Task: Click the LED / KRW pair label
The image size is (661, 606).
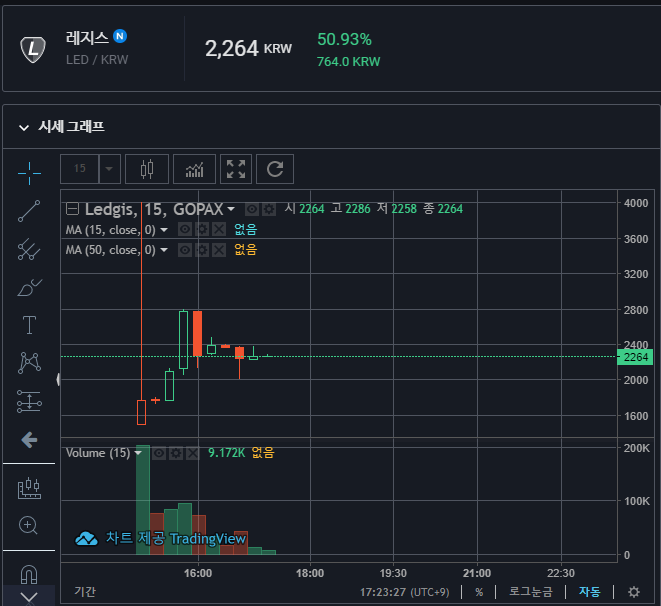Action: pos(97,60)
